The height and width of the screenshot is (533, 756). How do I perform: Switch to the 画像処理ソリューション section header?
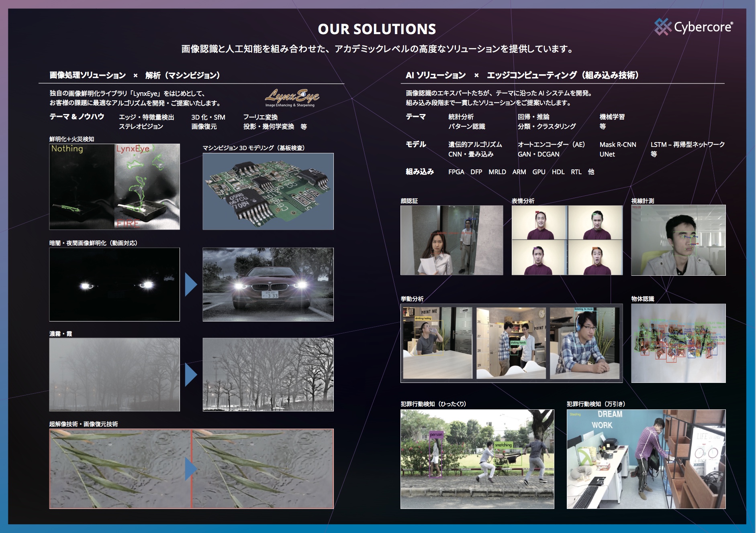(x=134, y=74)
